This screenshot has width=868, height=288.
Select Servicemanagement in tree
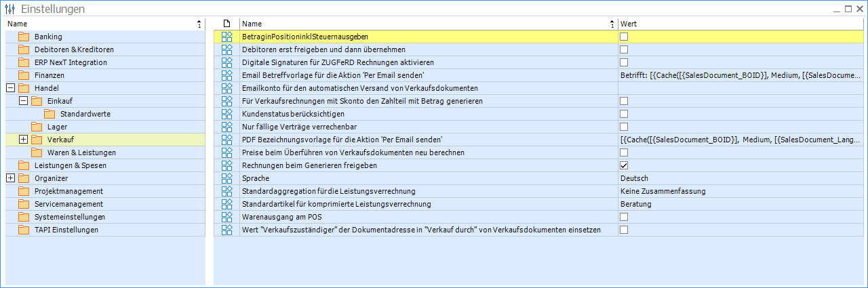point(68,204)
